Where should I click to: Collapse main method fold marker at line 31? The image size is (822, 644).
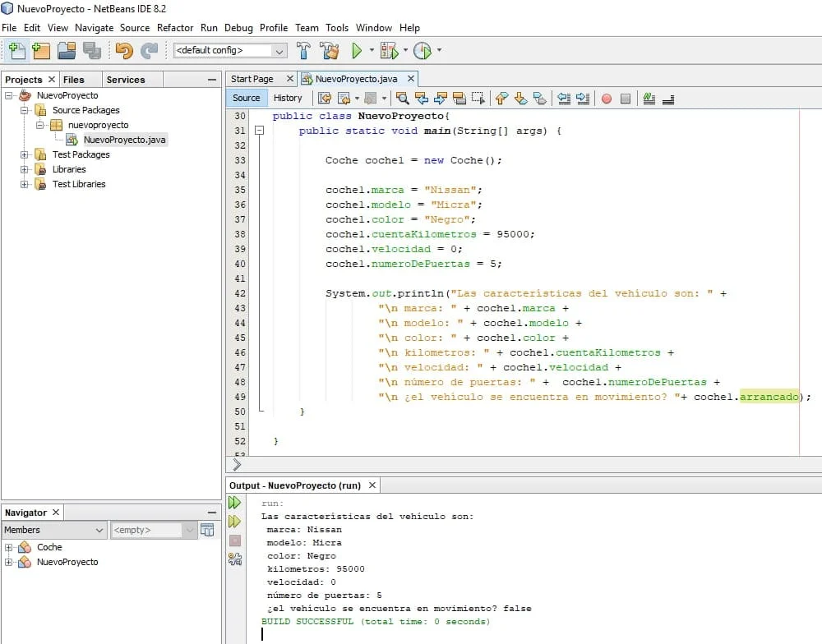[259, 131]
